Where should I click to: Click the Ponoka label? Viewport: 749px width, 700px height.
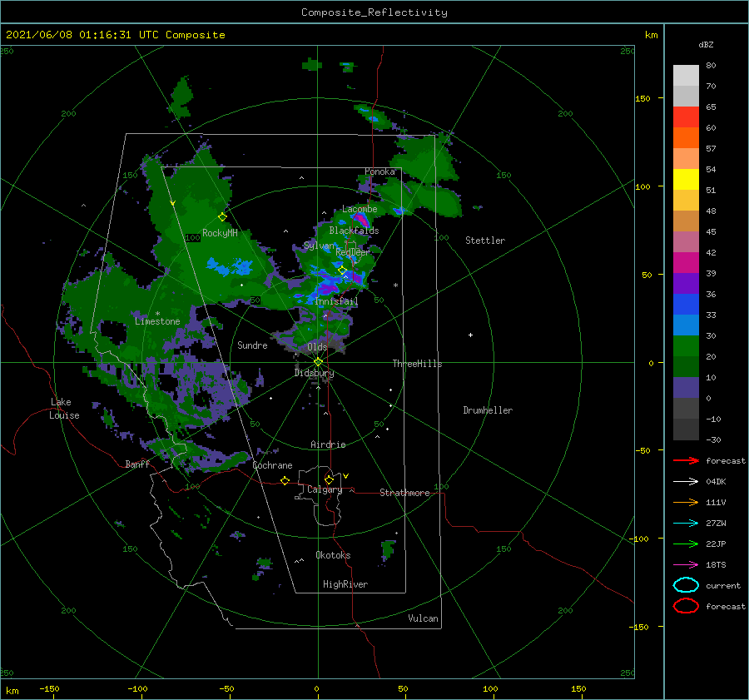pos(379,171)
